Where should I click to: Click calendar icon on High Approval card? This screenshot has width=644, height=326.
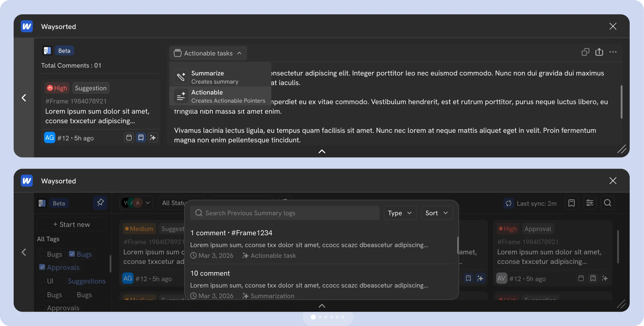(581, 278)
